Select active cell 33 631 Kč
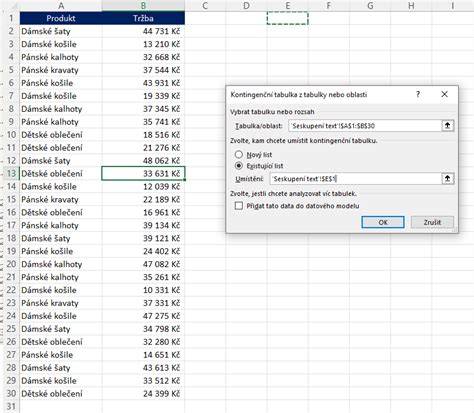 [143, 174]
